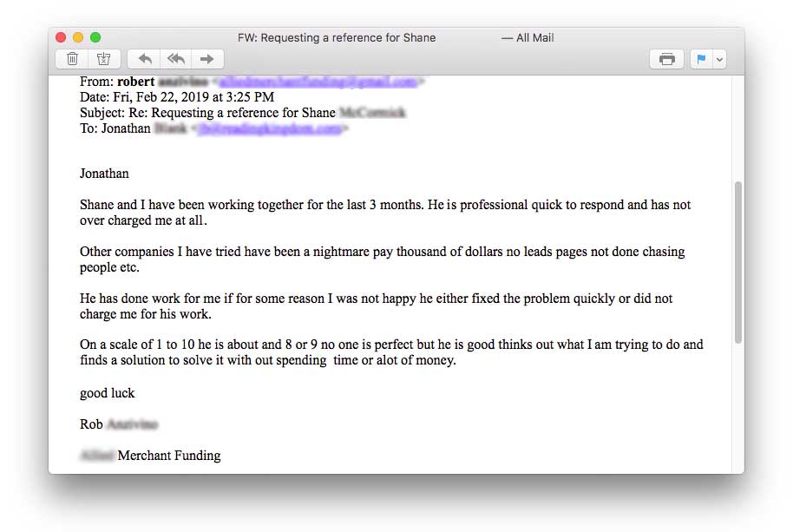Viewport: 793px width, 532px height.
Task: Move the message to Junk
Action: pos(103,59)
